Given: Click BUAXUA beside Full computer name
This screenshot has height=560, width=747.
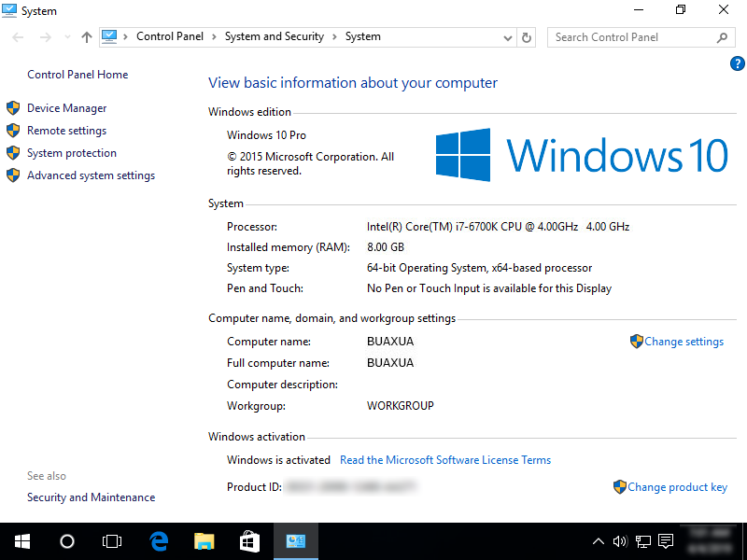Looking at the screenshot, I should point(390,363).
